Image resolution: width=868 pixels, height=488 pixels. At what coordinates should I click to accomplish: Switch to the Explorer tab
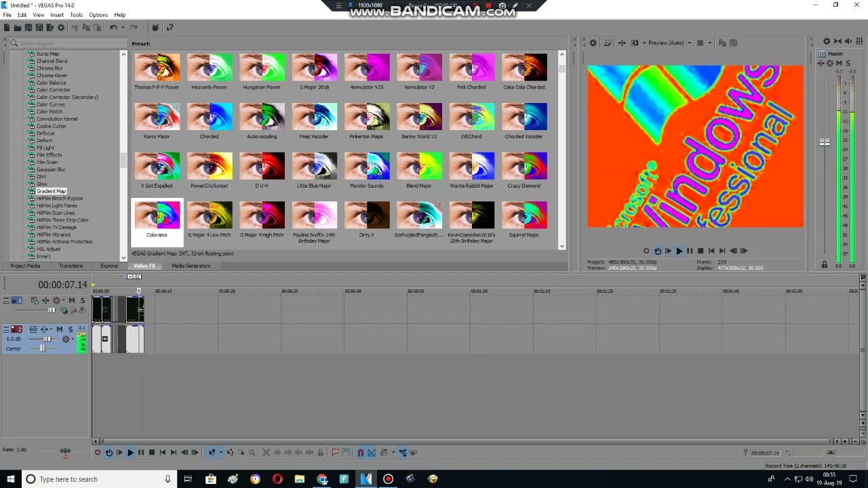click(x=109, y=266)
